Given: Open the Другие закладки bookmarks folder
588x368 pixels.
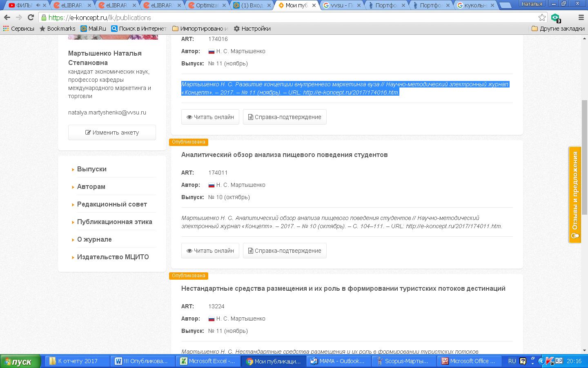Looking at the screenshot, I should click(x=558, y=29).
